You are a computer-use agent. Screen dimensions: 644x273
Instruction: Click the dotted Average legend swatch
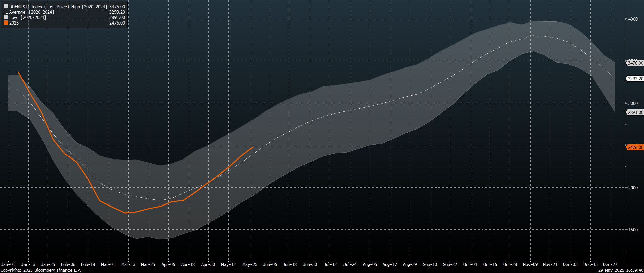pyautogui.click(x=6, y=12)
